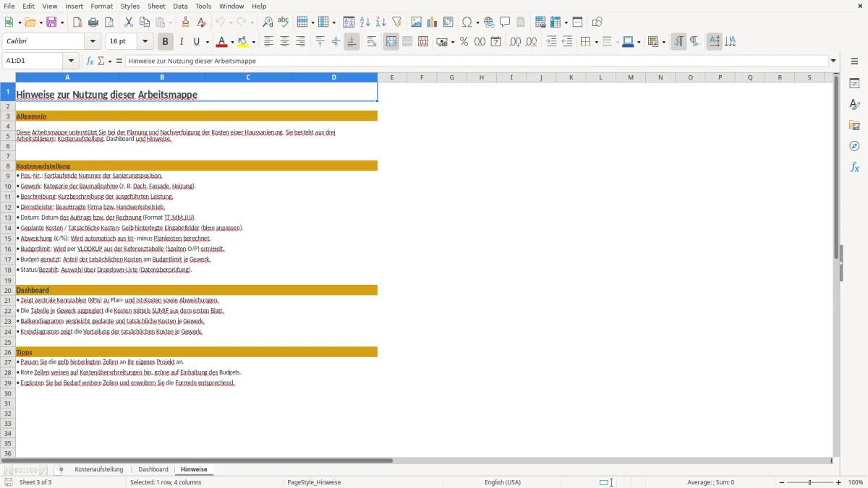Toggle Italic formatting
Screen dimensions: 868x488
181,42
